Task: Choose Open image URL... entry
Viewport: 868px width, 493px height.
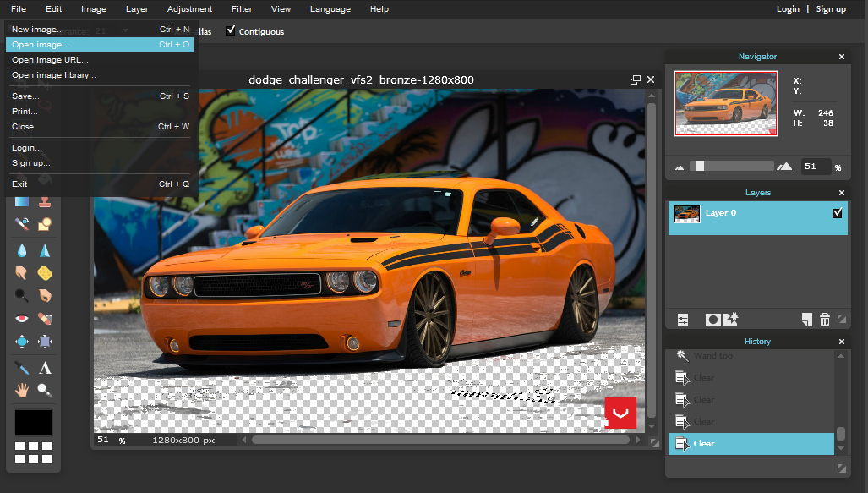Action: click(x=100, y=60)
